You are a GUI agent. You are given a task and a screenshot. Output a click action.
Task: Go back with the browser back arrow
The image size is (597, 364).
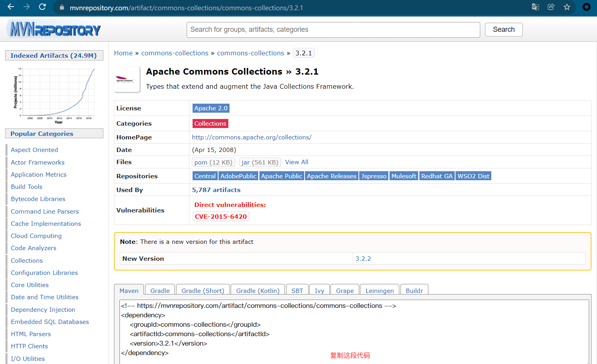point(11,7)
